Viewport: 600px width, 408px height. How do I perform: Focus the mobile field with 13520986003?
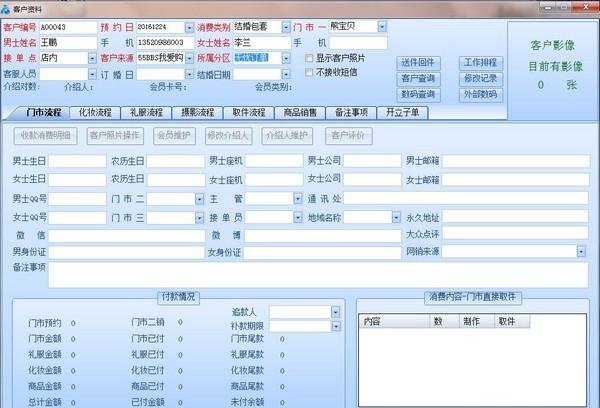(165, 42)
